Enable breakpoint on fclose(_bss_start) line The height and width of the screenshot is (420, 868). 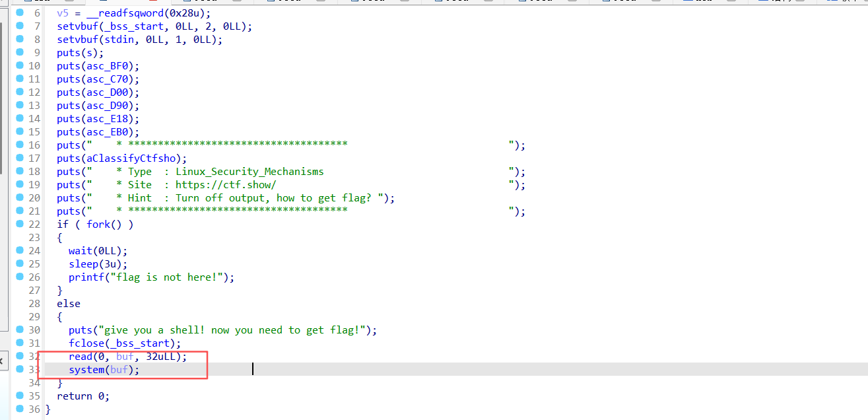pos(20,343)
